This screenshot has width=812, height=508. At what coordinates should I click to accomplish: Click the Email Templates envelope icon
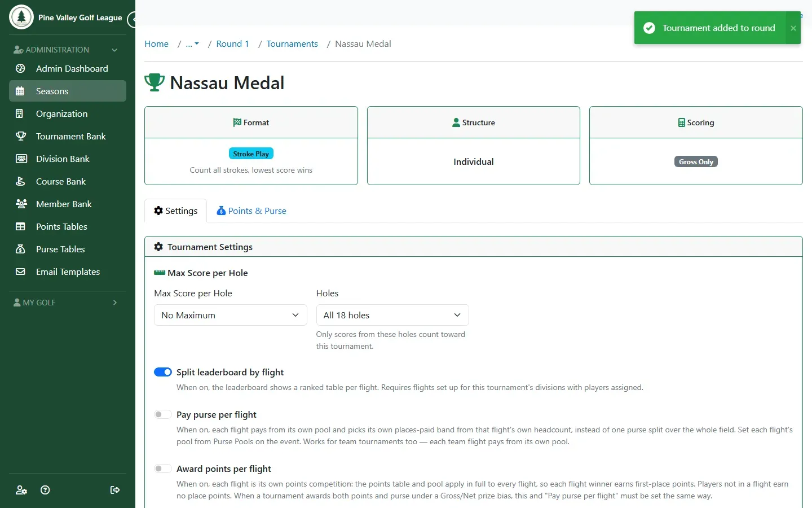coord(20,271)
